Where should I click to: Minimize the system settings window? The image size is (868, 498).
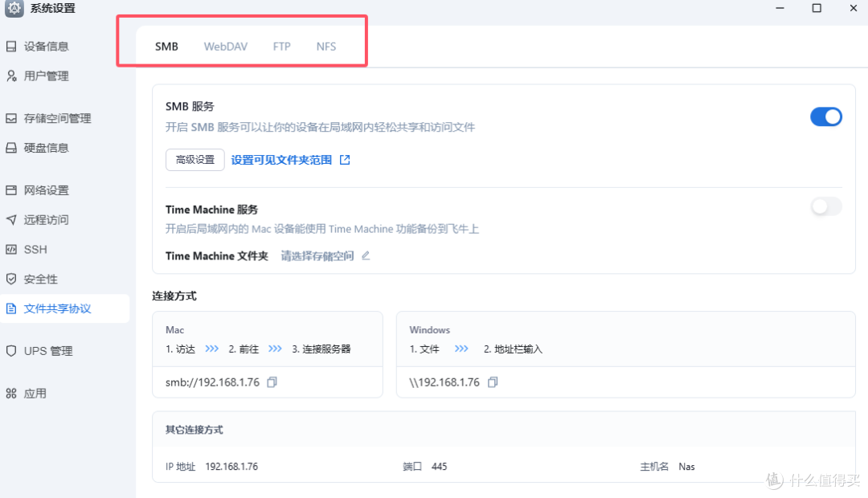click(780, 8)
